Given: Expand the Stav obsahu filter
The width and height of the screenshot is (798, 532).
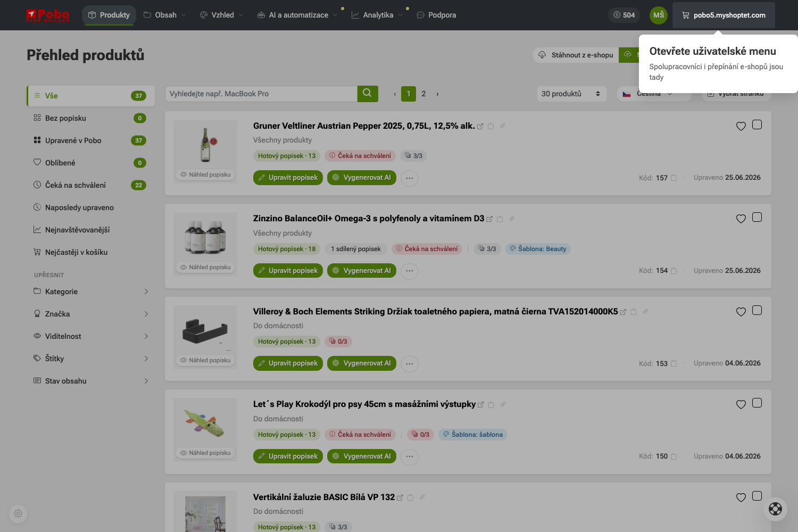Looking at the screenshot, I should (90, 381).
